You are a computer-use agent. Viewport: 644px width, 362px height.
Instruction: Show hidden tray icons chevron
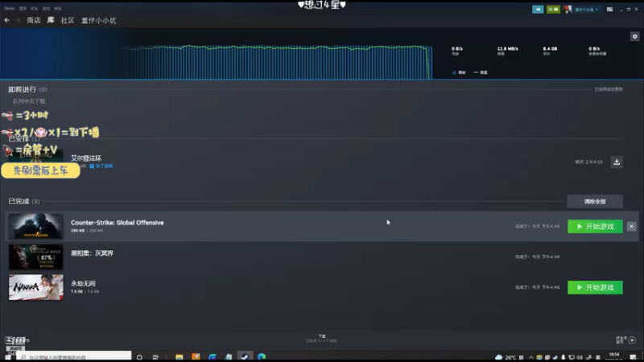coord(531,357)
